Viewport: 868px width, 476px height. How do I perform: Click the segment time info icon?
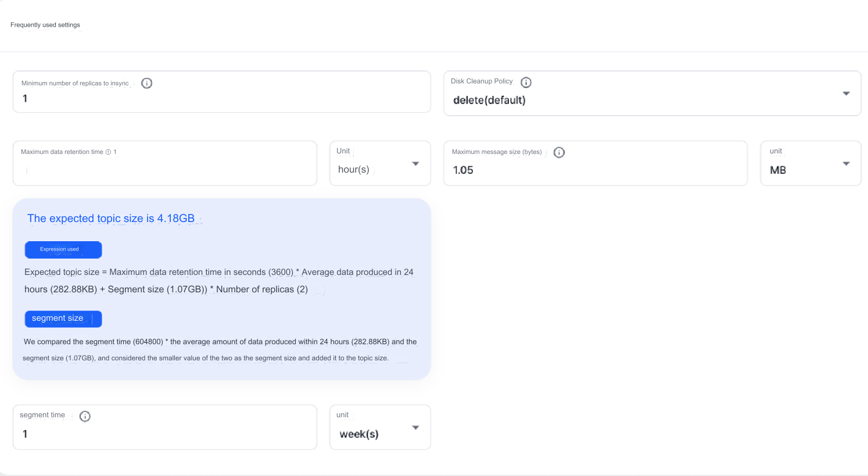85,416
